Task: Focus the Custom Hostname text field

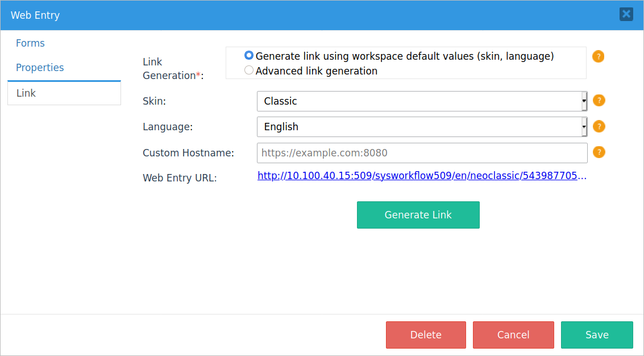Action: pyautogui.click(x=422, y=153)
